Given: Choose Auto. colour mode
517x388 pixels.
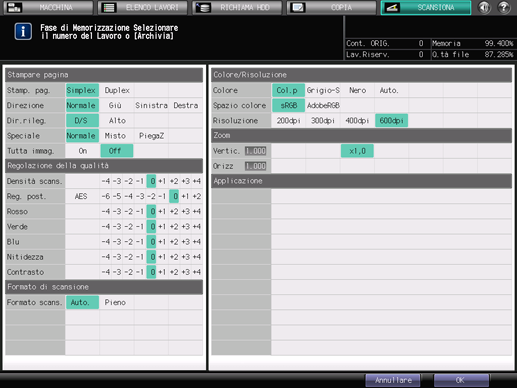Looking at the screenshot, I should [391, 90].
